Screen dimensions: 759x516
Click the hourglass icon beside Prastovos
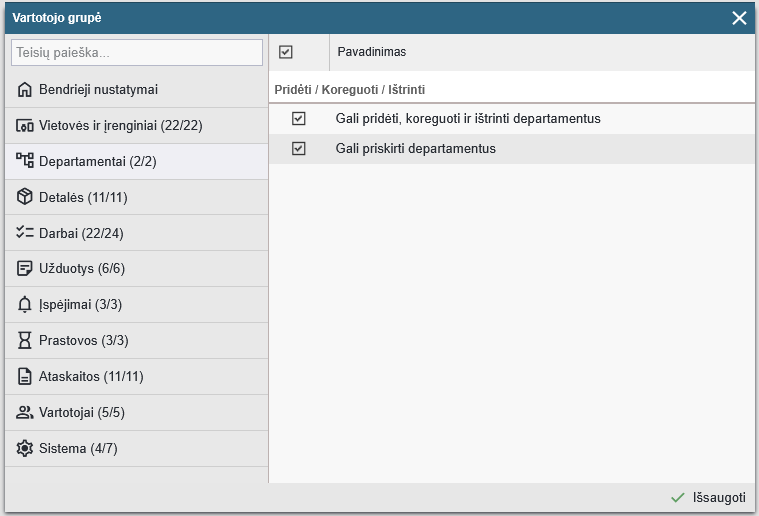point(24,340)
